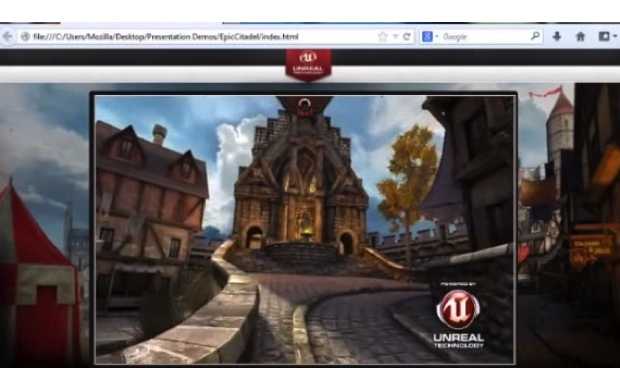
Task: Go to the home page icon
Action: tap(580, 37)
